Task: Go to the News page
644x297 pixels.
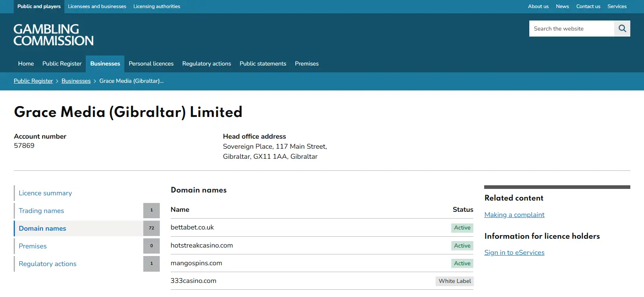Action: (562, 6)
